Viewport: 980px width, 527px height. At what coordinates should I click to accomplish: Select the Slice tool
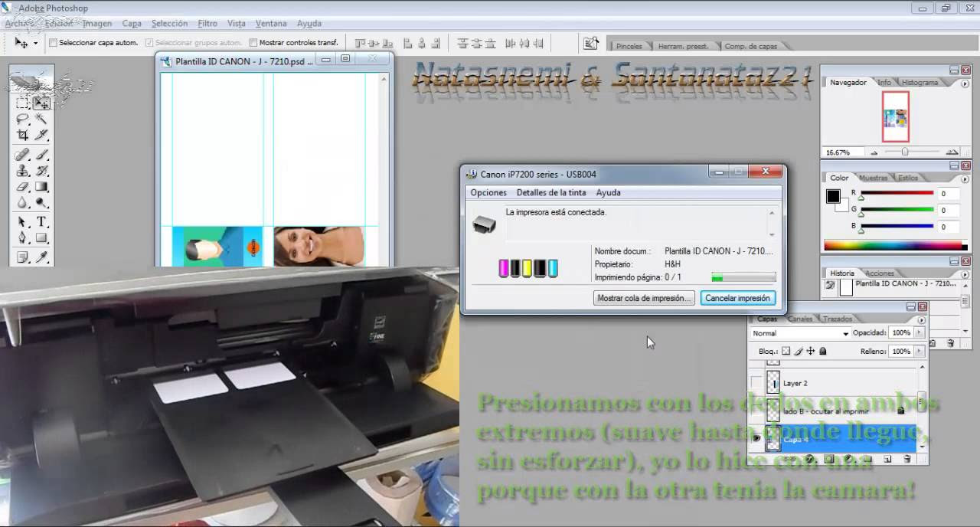pos(41,136)
